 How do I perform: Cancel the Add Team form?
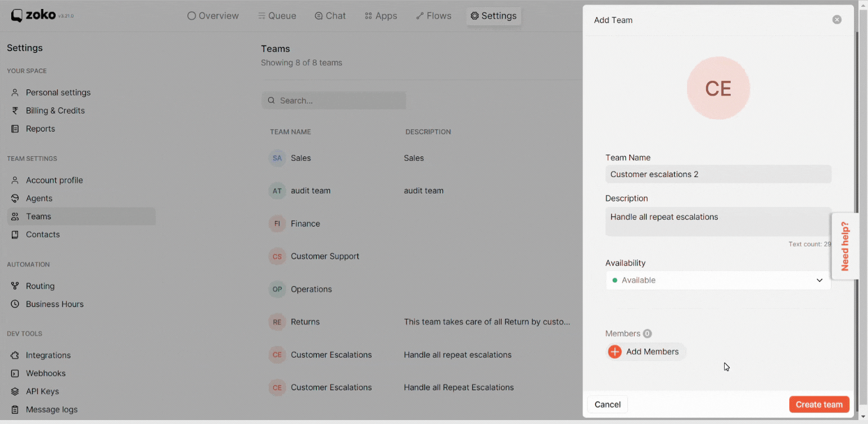point(608,404)
